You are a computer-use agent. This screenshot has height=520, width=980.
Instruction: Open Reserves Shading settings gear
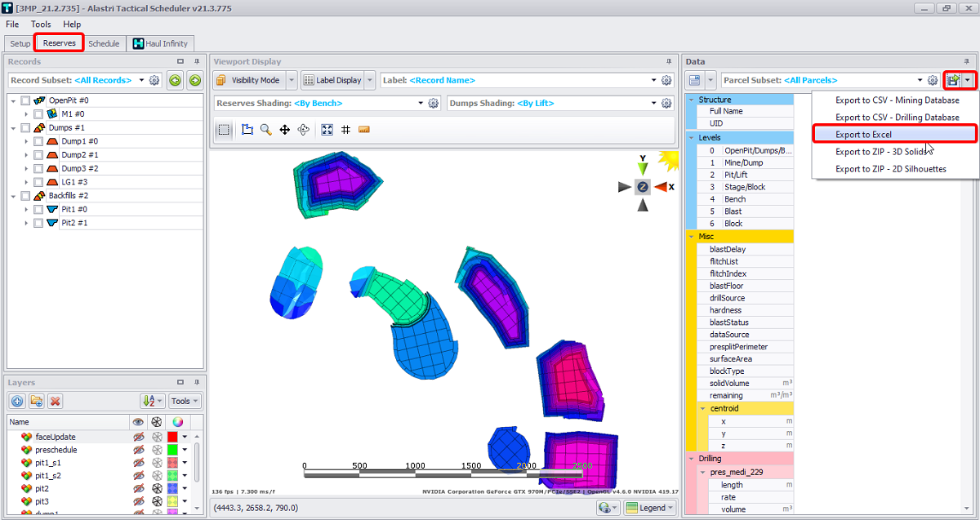pos(433,104)
